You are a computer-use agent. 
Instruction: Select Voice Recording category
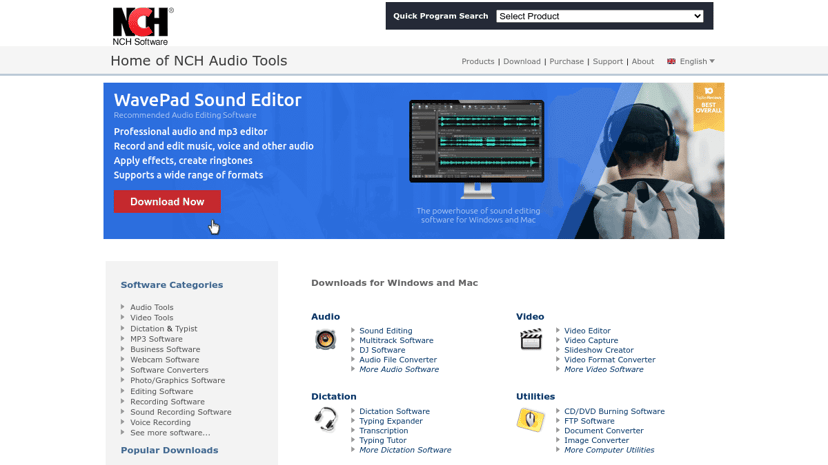161,422
